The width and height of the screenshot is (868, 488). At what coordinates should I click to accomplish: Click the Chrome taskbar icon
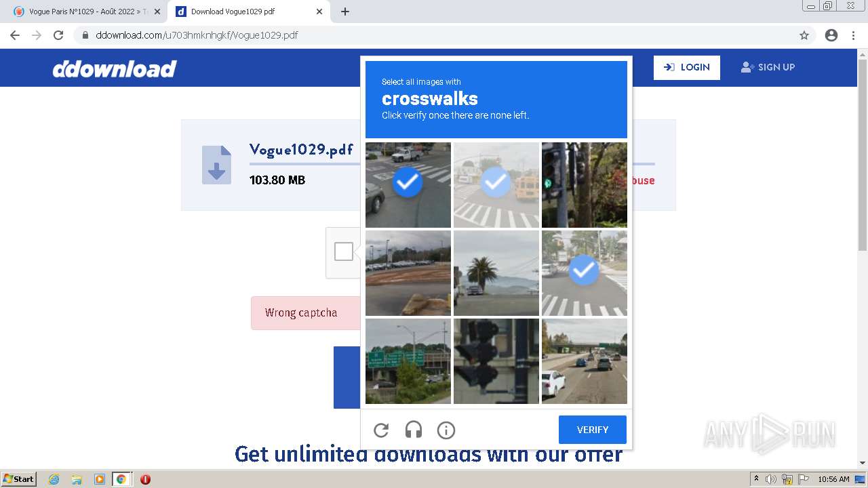(x=121, y=479)
